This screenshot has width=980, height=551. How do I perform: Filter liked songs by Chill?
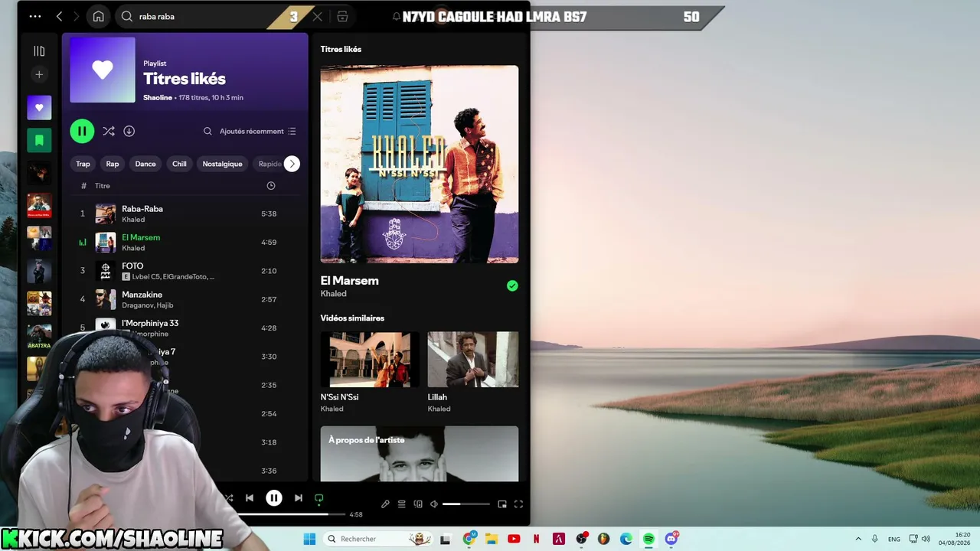[x=179, y=164]
